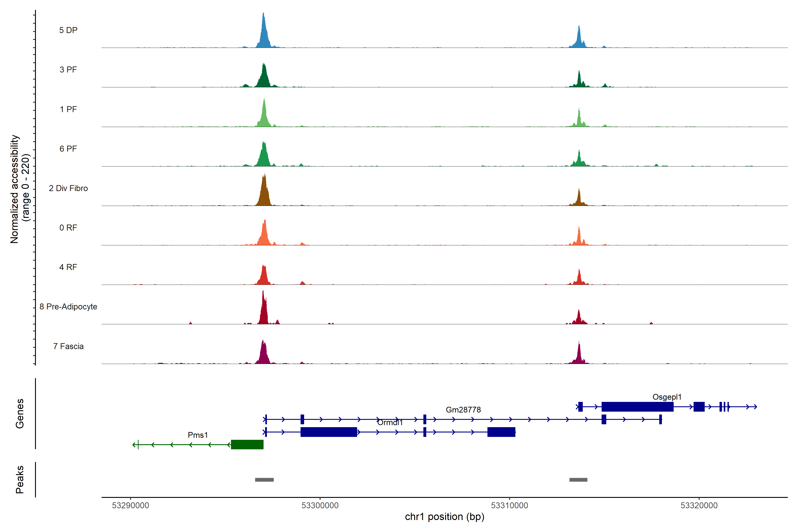Click the 5 DP track label
The height and width of the screenshot is (532, 798).
pos(68,30)
